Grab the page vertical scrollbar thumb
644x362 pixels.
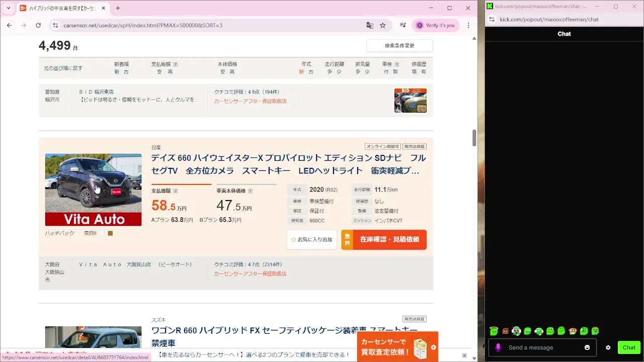(474, 138)
